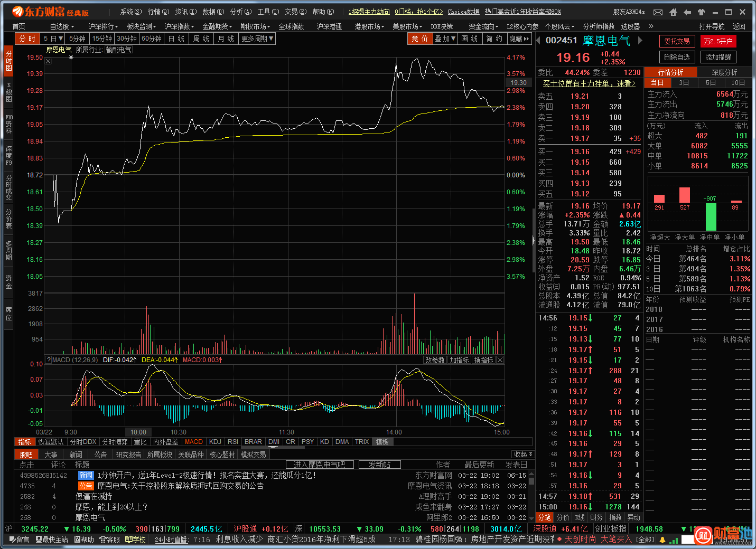
Task: Open 分时图 in the left sidebar
Action: pyautogui.click(x=8, y=61)
